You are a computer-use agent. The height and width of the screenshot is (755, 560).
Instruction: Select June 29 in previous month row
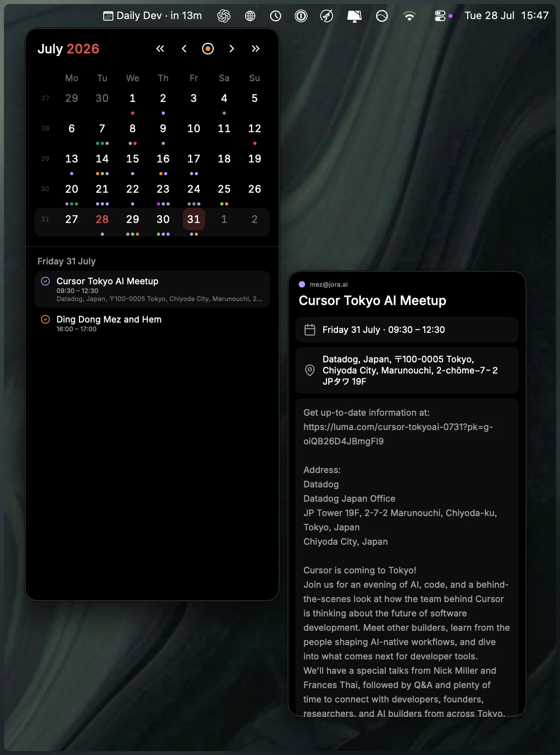72,98
